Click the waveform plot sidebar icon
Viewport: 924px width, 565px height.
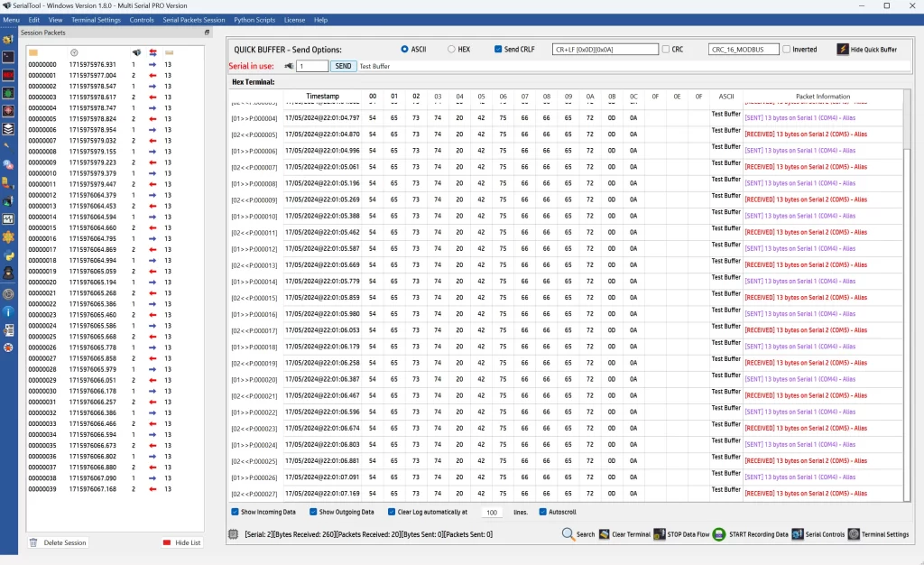(8, 219)
